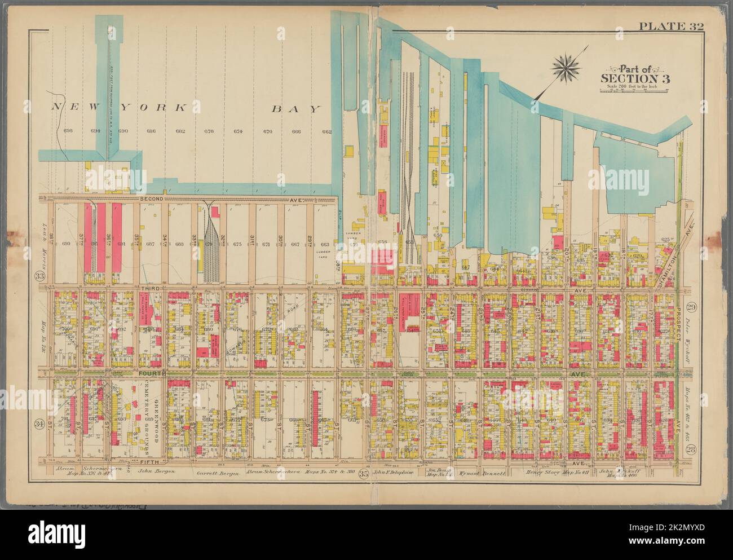
Task: Click block number 686 in the bay
Action: [151, 131]
